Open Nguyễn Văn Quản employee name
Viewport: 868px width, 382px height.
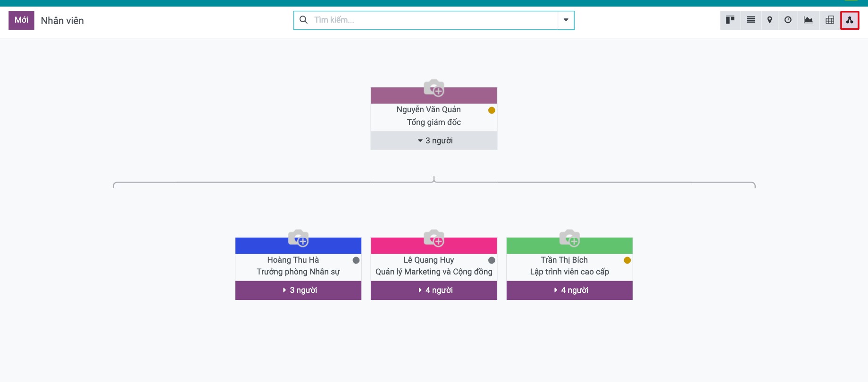(x=429, y=109)
